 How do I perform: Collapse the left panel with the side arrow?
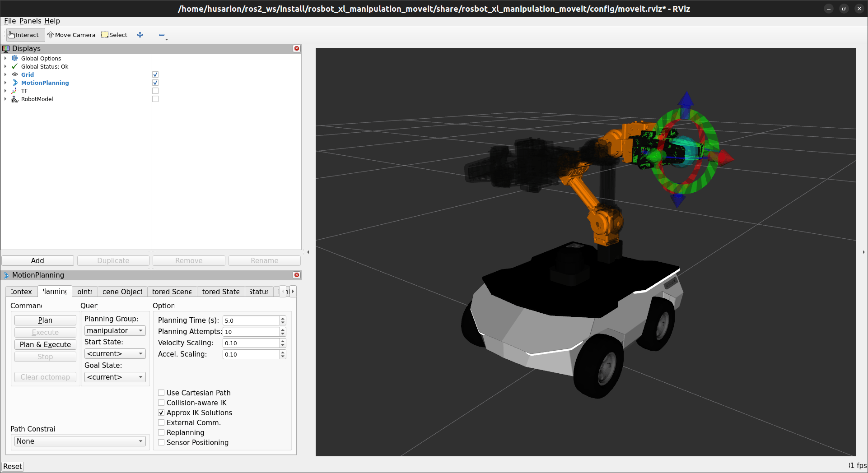pos(308,252)
